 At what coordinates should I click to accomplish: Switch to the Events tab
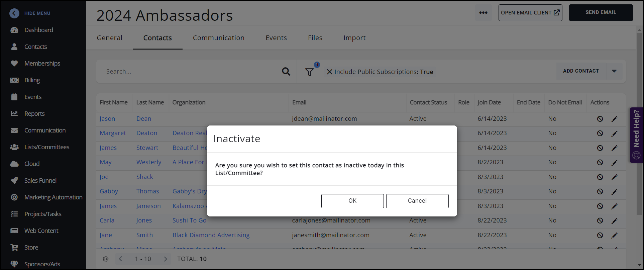point(276,38)
